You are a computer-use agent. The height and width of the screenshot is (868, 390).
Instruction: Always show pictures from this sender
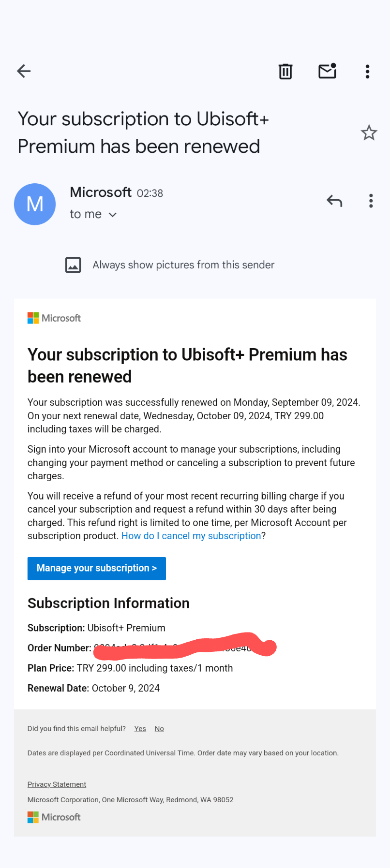tap(183, 265)
